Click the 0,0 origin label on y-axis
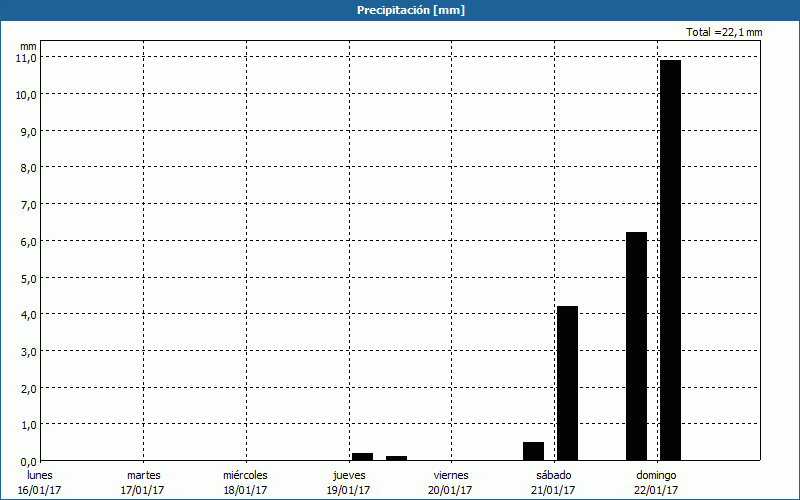The height and width of the screenshot is (500, 800). (x=26, y=461)
